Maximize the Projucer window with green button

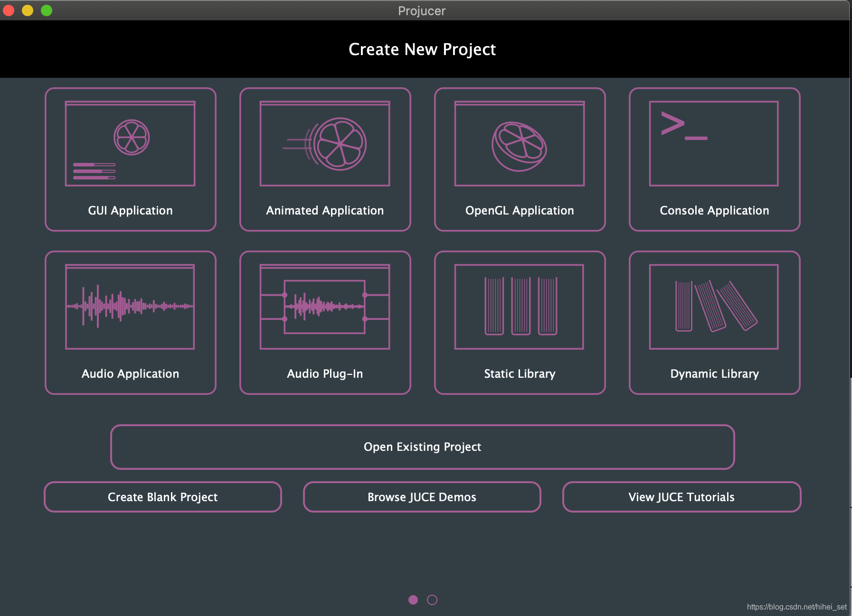click(x=47, y=10)
